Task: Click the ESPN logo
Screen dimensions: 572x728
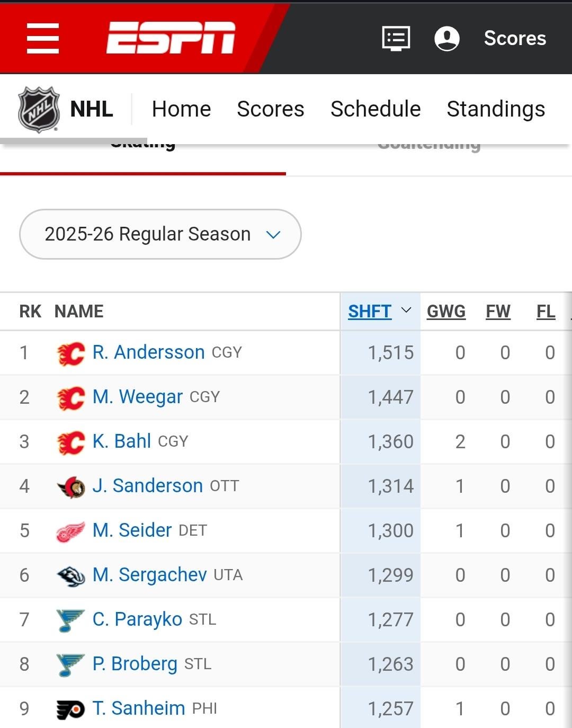Action: pyautogui.click(x=171, y=38)
